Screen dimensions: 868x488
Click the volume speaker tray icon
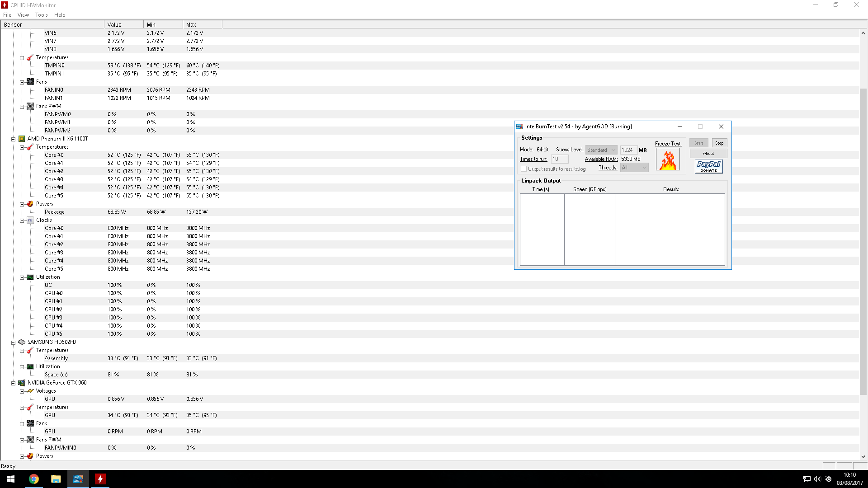(x=817, y=479)
